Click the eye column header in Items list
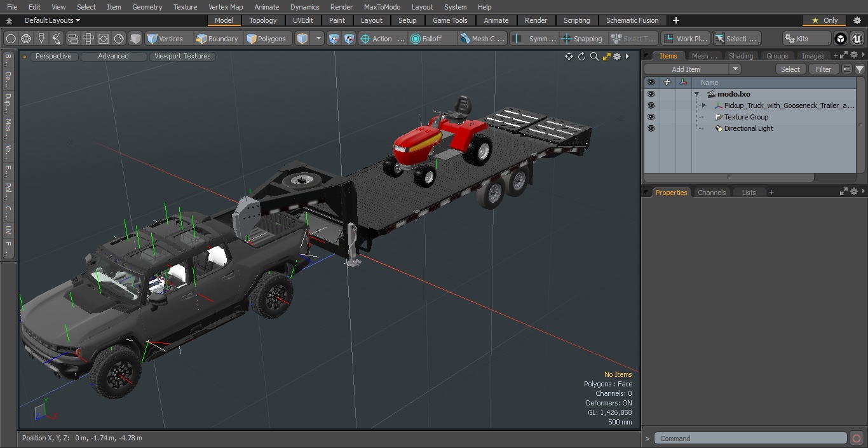The width and height of the screenshot is (868, 448). 651,83
